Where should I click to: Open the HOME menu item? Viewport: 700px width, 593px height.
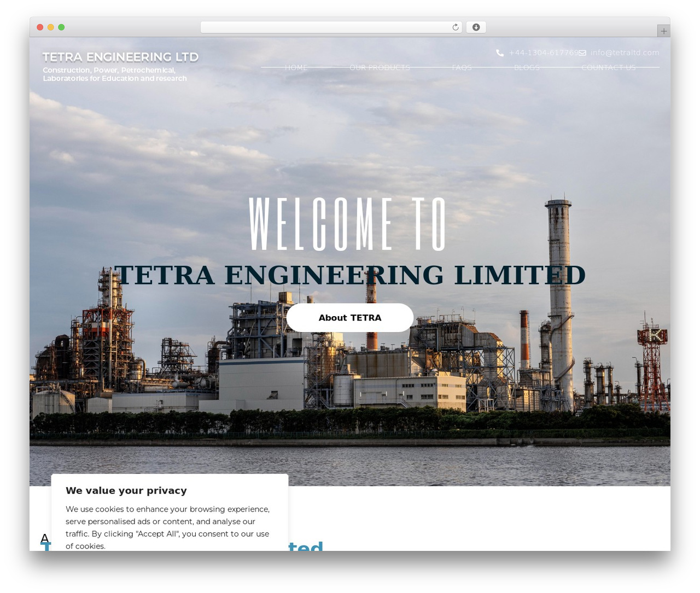[x=296, y=67]
